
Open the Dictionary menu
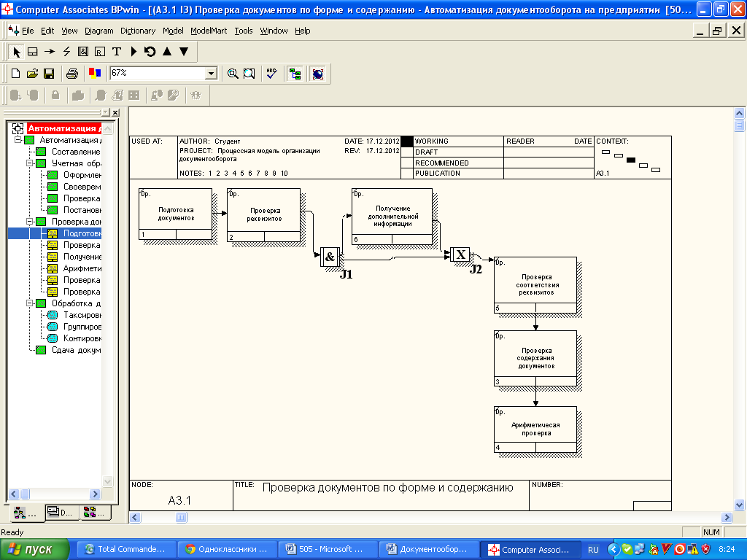click(x=138, y=31)
